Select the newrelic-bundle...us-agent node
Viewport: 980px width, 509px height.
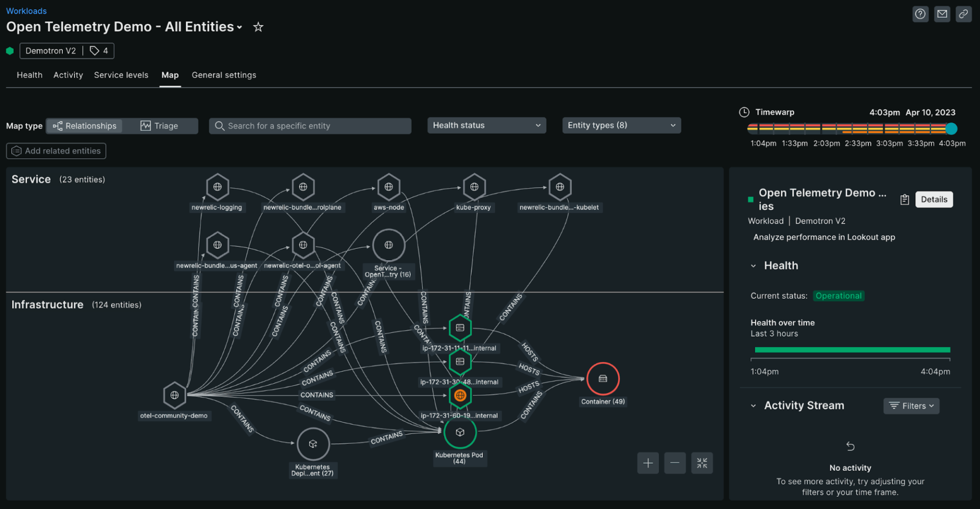(x=217, y=245)
